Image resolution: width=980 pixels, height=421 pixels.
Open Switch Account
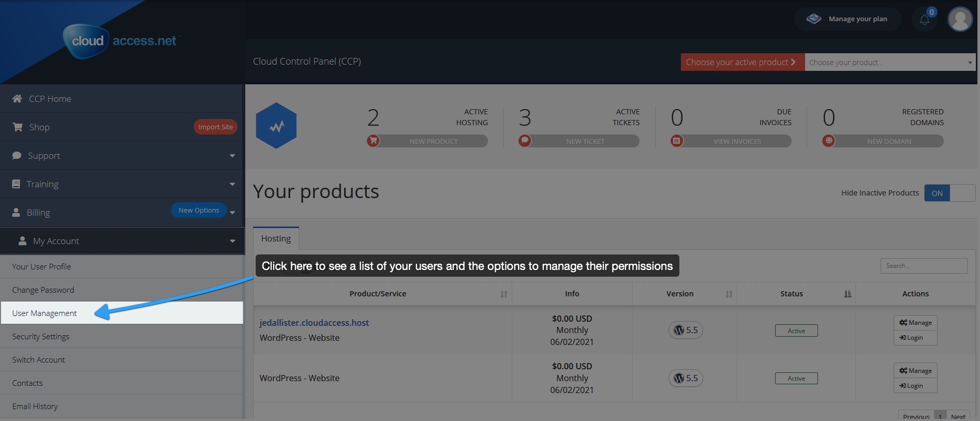coord(122,359)
